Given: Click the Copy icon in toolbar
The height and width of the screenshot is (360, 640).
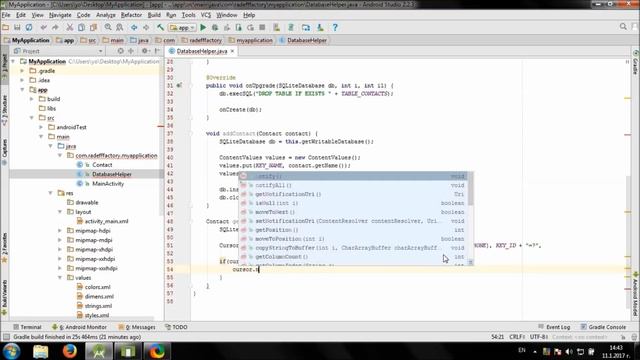Looking at the screenshot, I should click(82, 27).
